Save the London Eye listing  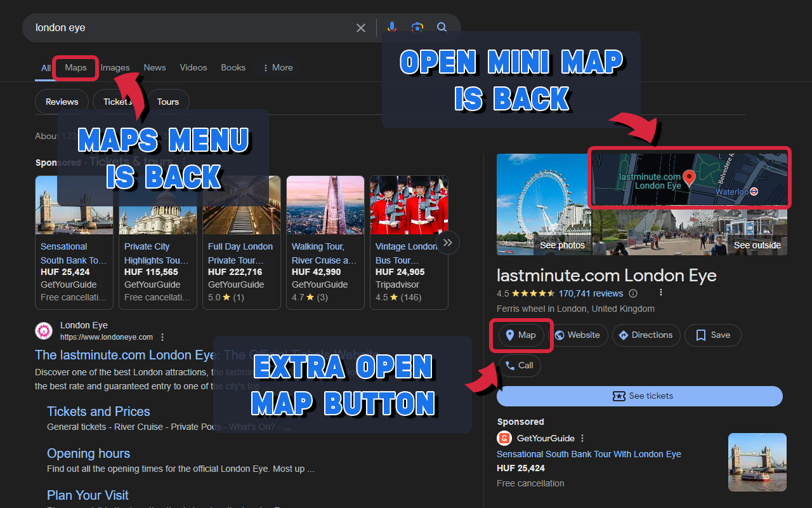pyautogui.click(x=712, y=335)
